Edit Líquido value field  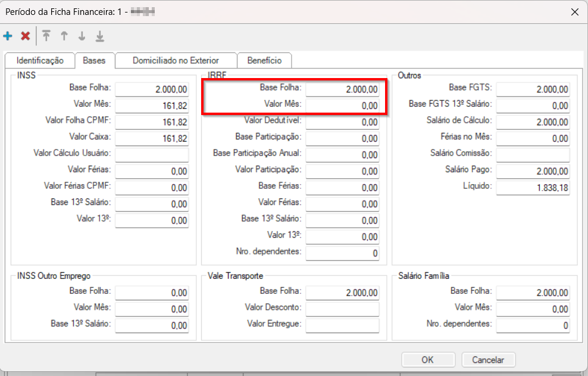click(533, 188)
